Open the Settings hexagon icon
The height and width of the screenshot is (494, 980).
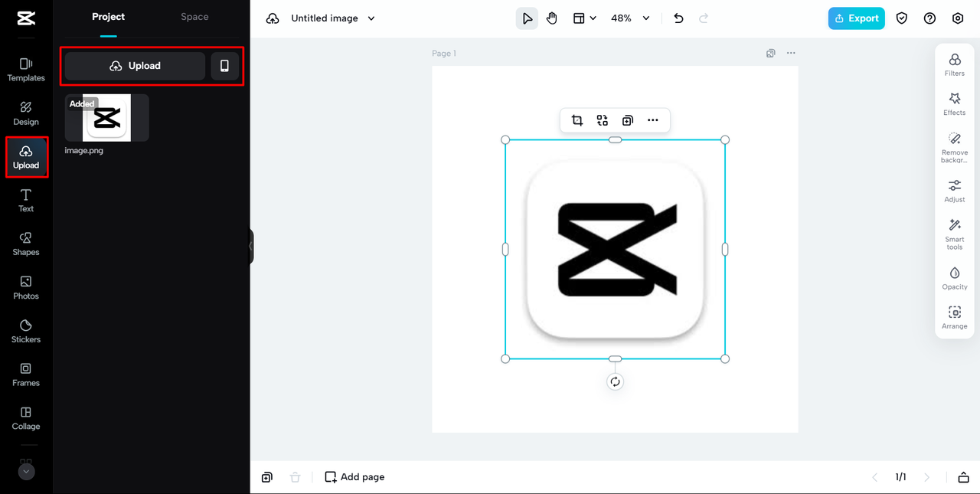958,18
